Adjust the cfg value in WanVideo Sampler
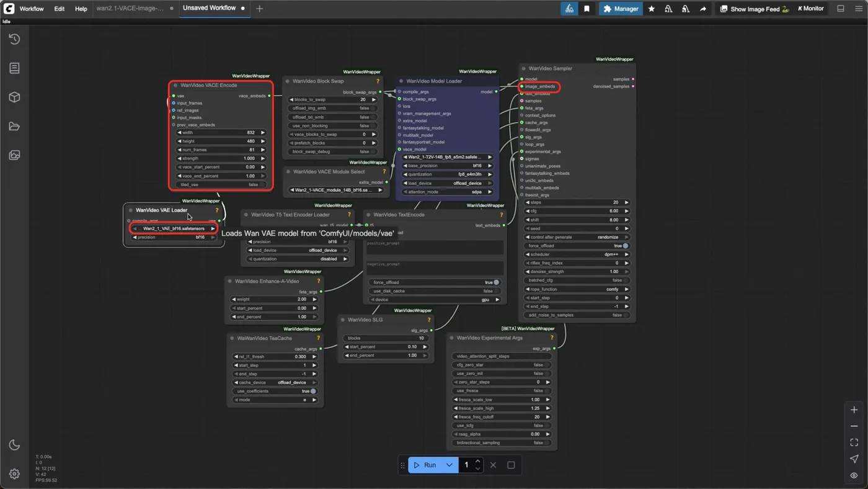 coord(577,211)
